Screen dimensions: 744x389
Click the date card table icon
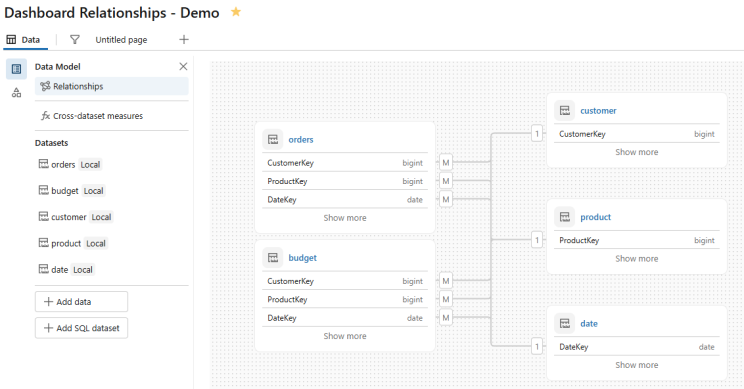click(x=565, y=324)
